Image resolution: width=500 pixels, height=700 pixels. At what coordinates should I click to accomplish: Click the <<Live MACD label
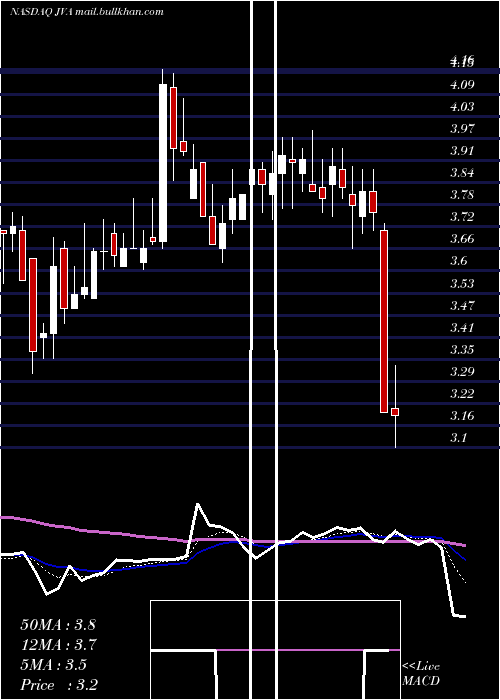(x=421, y=673)
